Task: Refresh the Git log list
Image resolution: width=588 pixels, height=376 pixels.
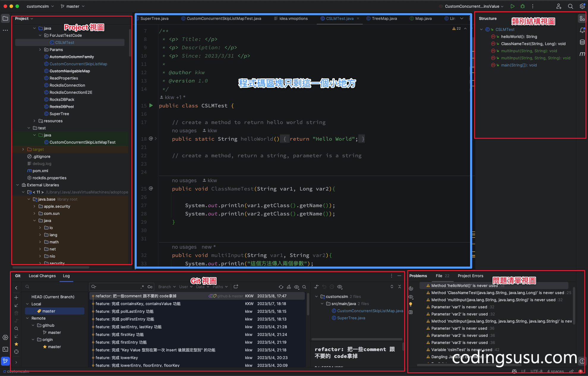Action: 281,287
